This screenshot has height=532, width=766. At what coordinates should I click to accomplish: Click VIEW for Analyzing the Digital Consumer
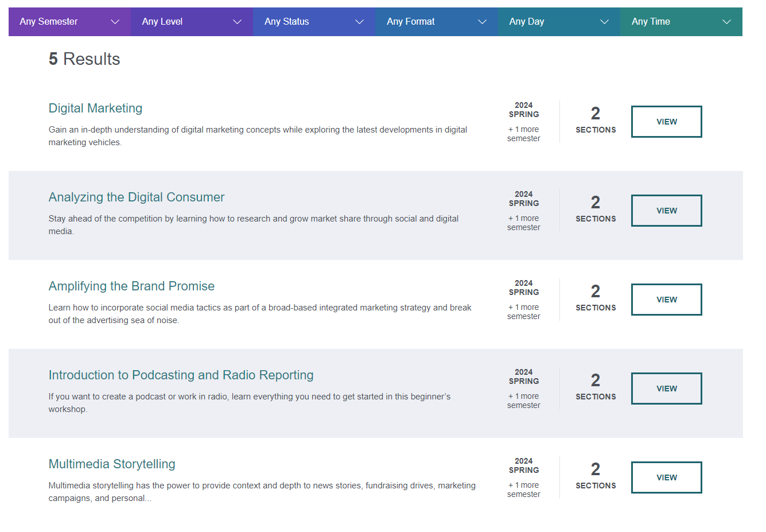[666, 210]
